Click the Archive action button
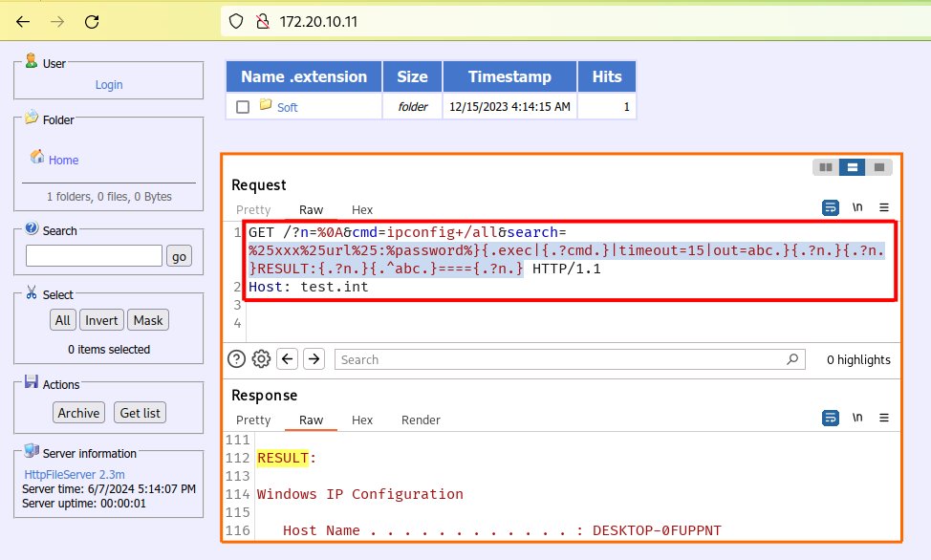Image resolution: width=931 pixels, height=560 pixels. [78, 413]
